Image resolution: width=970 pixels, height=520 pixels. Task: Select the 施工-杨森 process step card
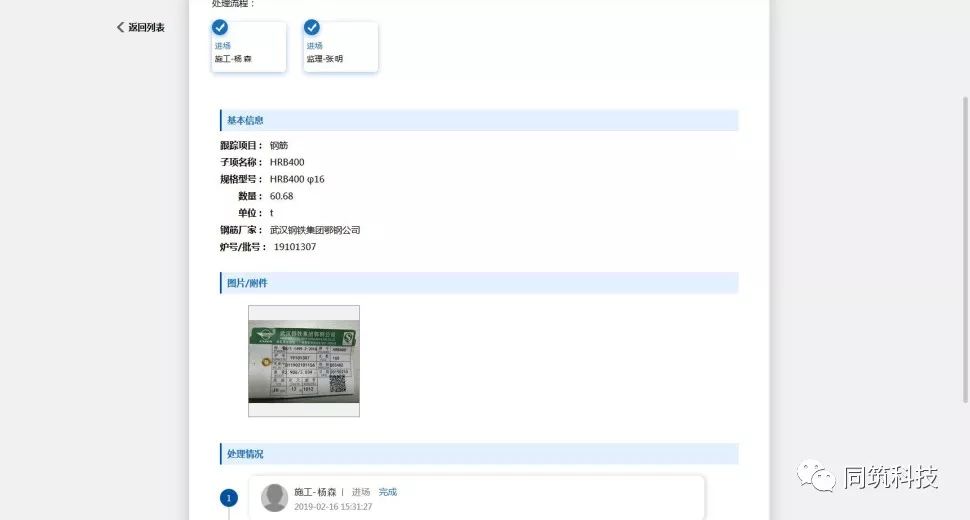[x=249, y=47]
